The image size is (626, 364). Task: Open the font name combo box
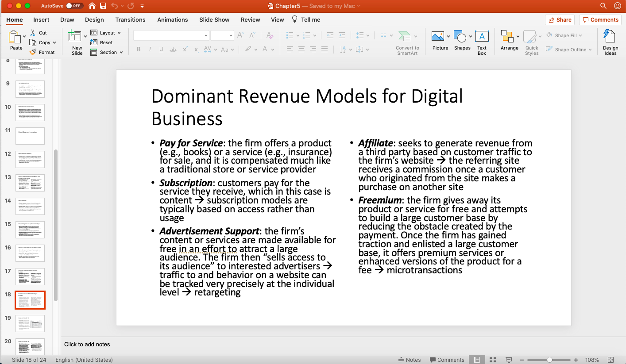pos(171,35)
